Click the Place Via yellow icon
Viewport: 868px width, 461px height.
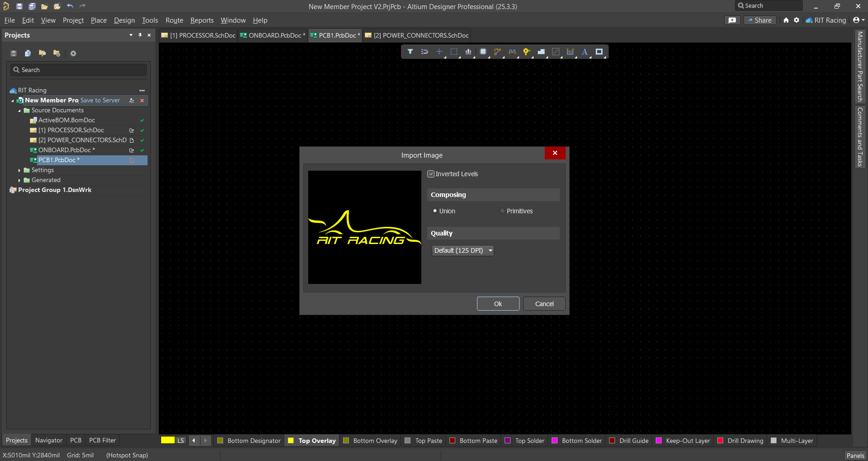click(526, 52)
